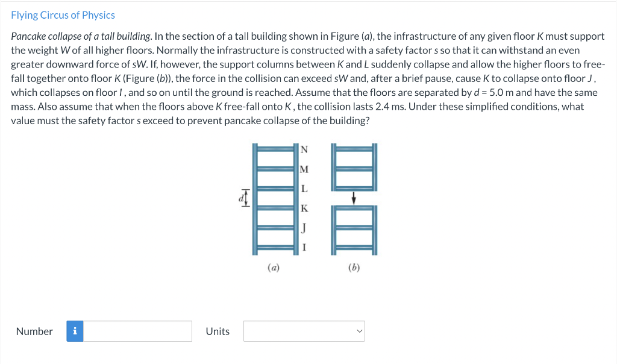Click floor label I near the figure bottom
Image resolution: width=617 pixels, height=364 pixels.
click(x=304, y=247)
